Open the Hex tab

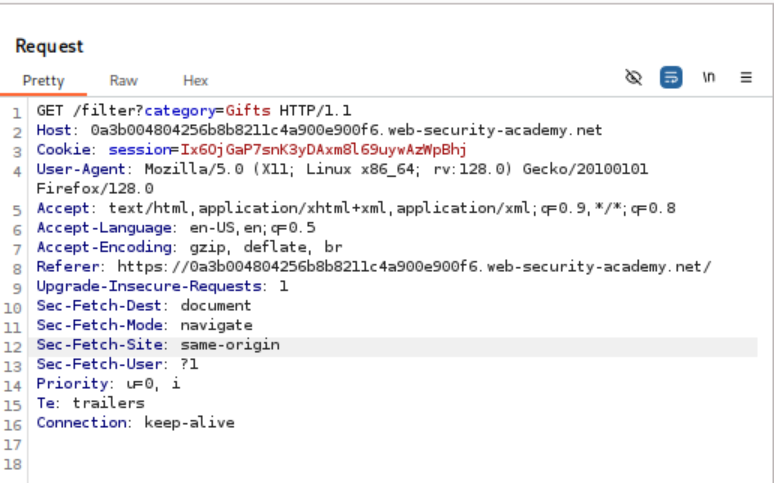pos(196,80)
